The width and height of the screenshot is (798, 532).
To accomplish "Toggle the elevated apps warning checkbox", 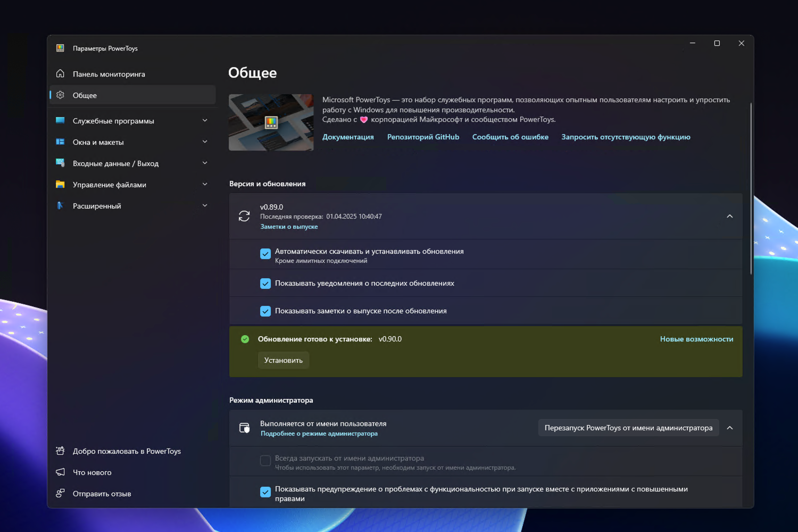I will tap(265, 492).
